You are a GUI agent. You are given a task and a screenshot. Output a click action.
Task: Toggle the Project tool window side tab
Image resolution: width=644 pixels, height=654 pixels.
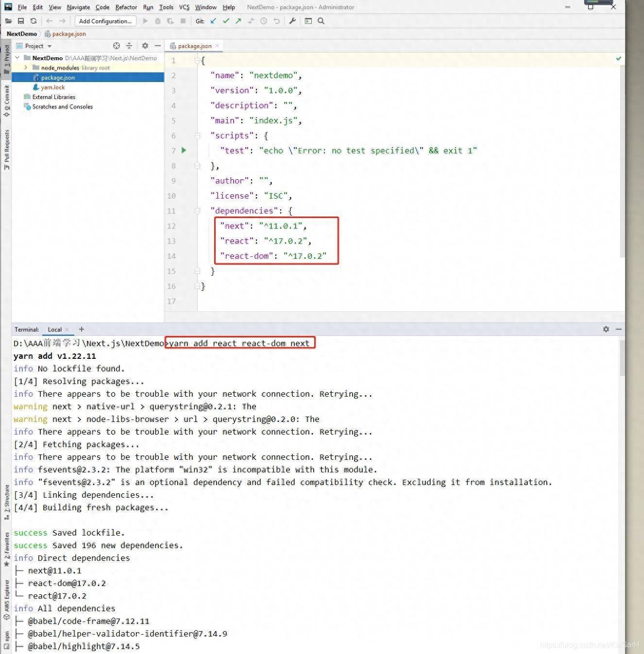(x=6, y=58)
